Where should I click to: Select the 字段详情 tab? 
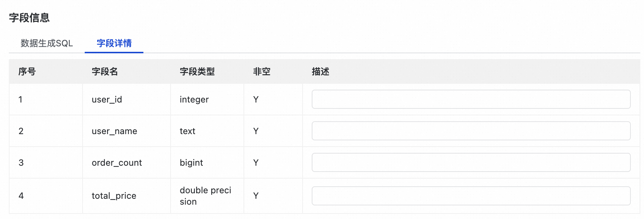(x=114, y=43)
